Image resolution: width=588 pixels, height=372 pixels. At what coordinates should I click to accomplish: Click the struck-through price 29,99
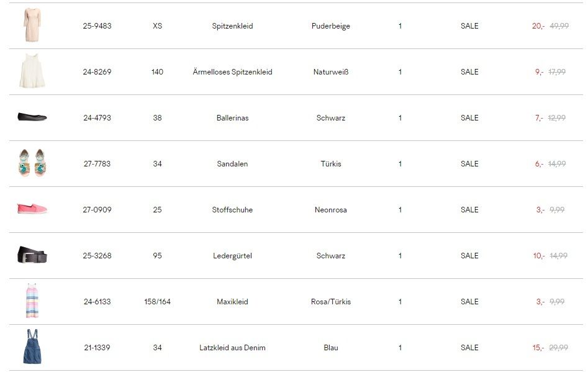559,348
